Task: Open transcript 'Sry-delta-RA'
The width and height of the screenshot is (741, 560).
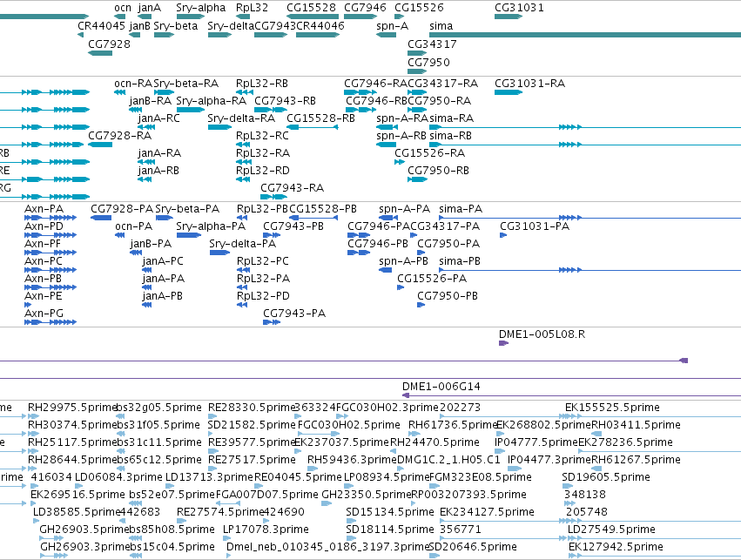Action: click(241, 118)
